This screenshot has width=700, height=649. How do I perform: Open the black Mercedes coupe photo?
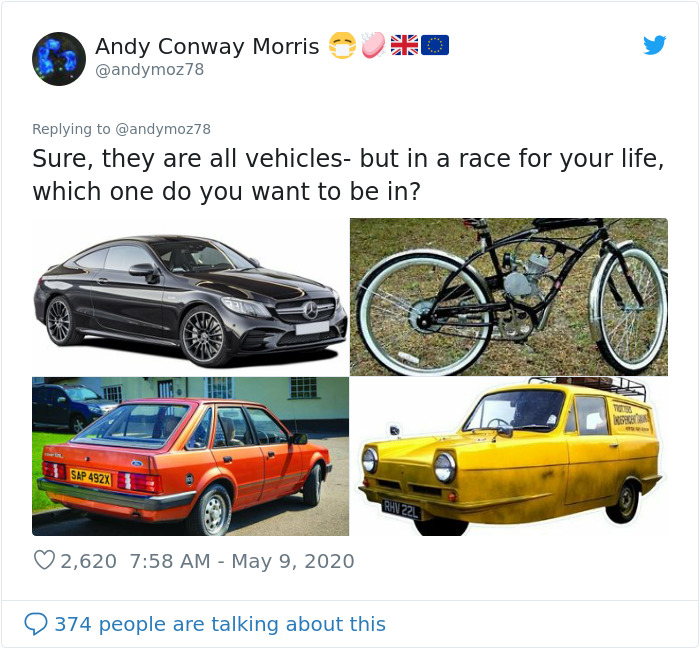click(x=191, y=297)
